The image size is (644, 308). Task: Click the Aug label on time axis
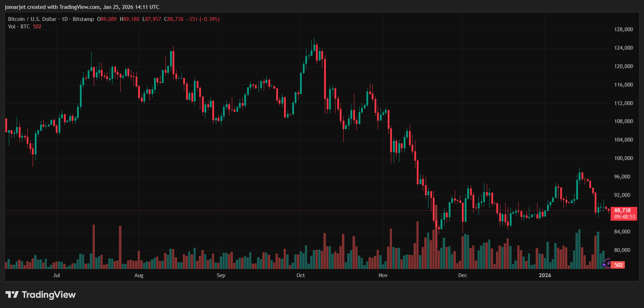click(139, 275)
